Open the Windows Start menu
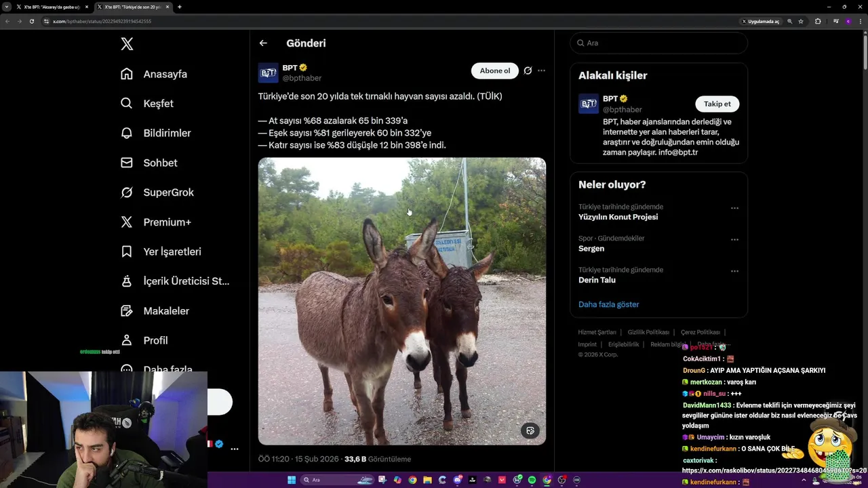 pyautogui.click(x=292, y=480)
